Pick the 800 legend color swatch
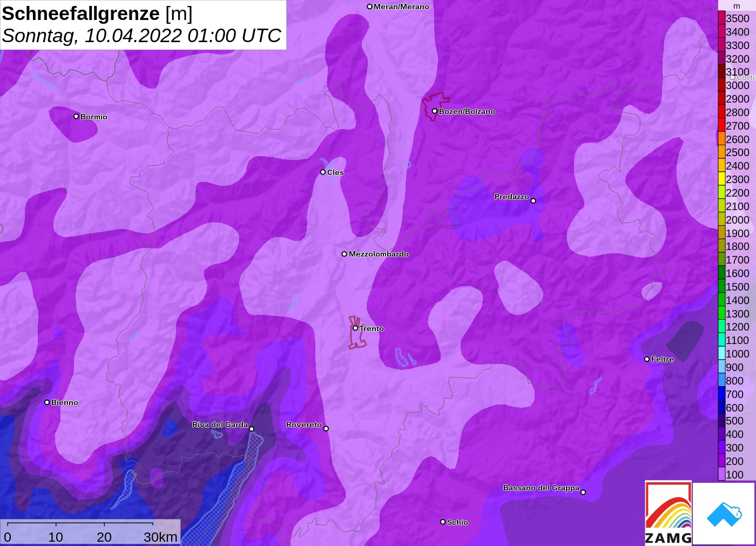This screenshot has width=756, height=546. 721,380
